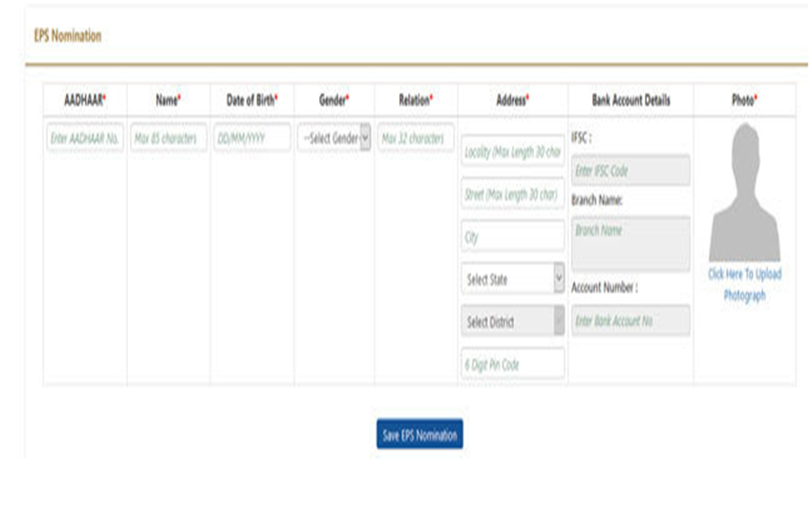Click the 6 Digit Pin Code field
The height and width of the screenshot is (525, 812).
tap(512, 364)
